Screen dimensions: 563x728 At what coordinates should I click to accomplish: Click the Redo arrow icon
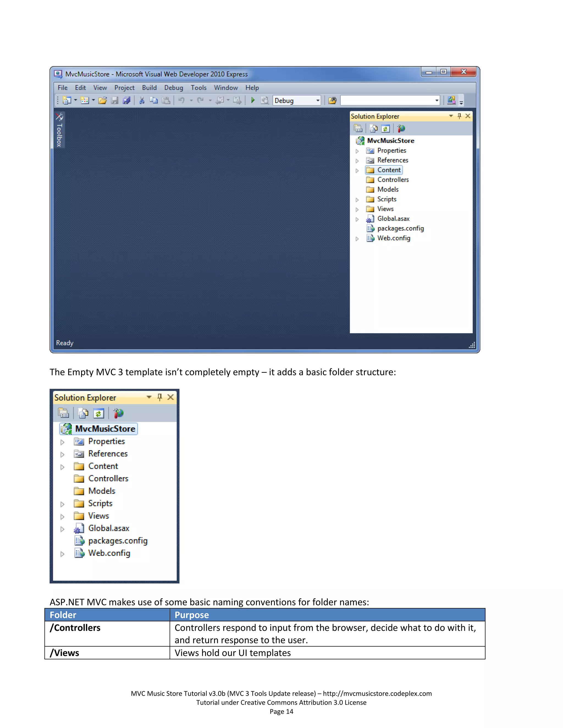click(200, 100)
